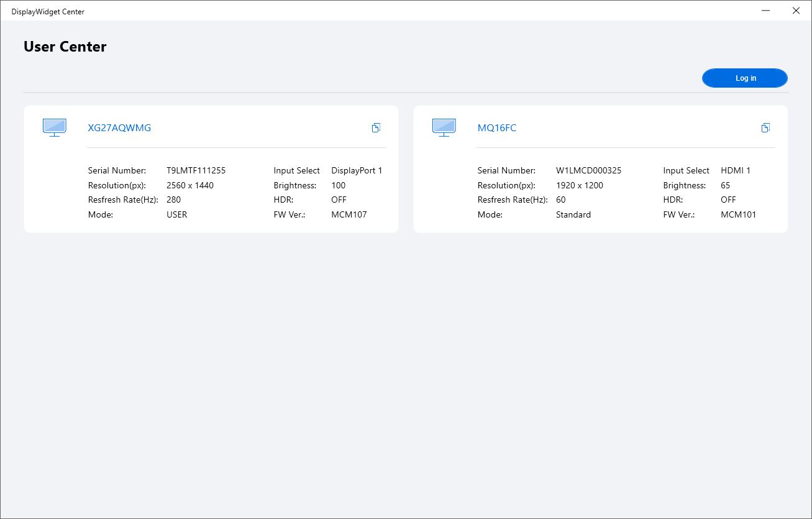Click the Input Select label in XG27AQWMG card
Image resolution: width=812 pixels, height=519 pixels.
tap(297, 170)
